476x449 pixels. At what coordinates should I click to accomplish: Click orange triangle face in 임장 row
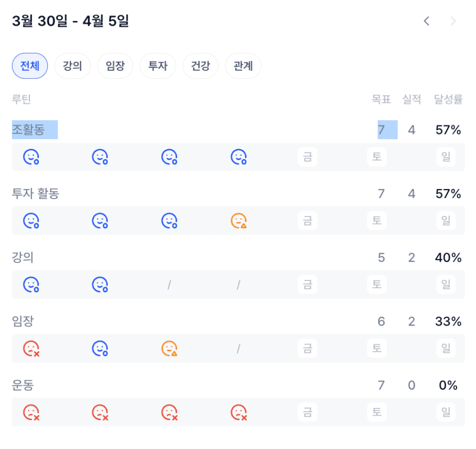coord(169,348)
